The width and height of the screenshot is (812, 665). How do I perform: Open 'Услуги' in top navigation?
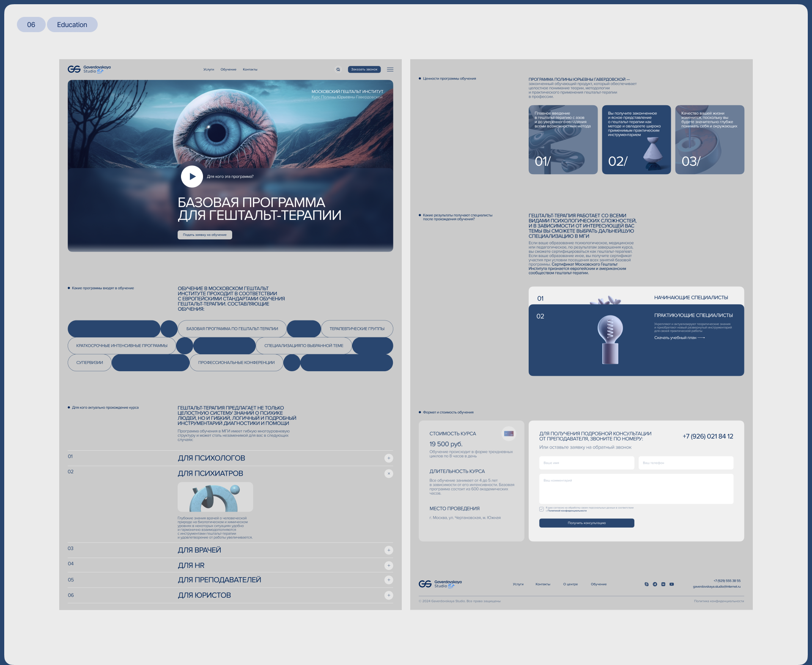pos(208,69)
